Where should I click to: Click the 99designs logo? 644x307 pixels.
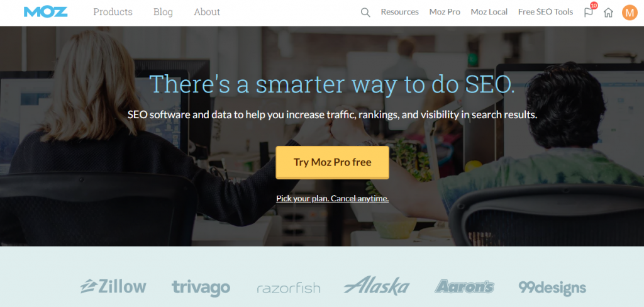point(552,287)
